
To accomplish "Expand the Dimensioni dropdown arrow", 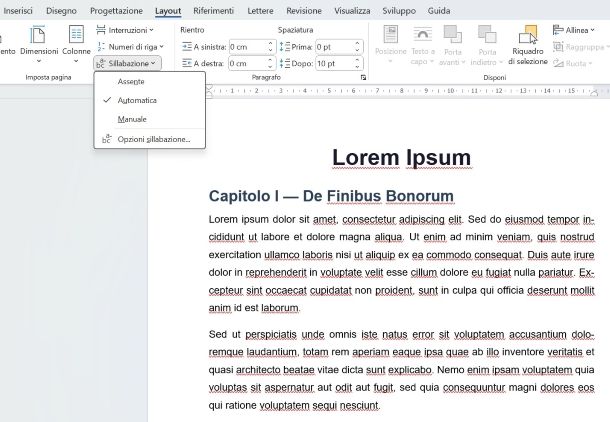I will point(39,61).
